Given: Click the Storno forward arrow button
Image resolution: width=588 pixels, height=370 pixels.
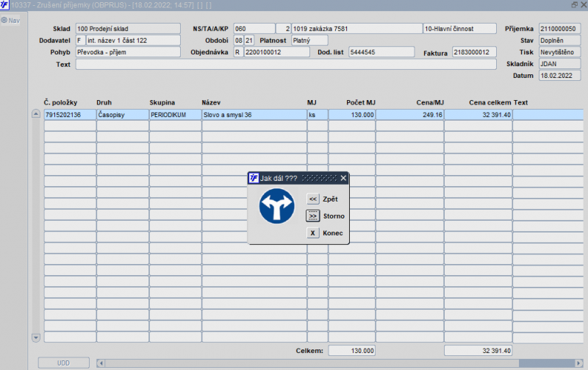Looking at the screenshot, I should pyautogui.click(x=313, y=216).
